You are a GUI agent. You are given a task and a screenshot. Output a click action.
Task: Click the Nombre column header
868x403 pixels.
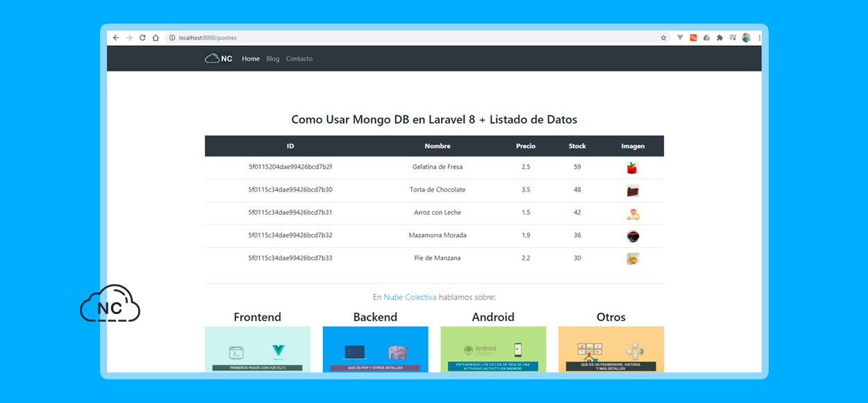click(437, 146)
